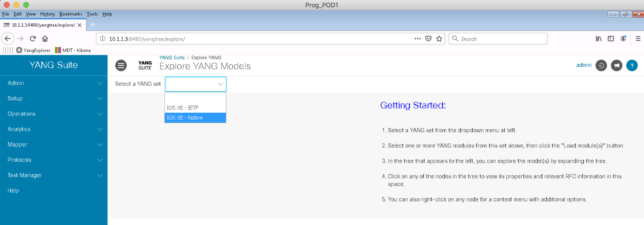Toggle the browser sidebar view icon
The height and width of the screenshot is (225, 644).
611,39
